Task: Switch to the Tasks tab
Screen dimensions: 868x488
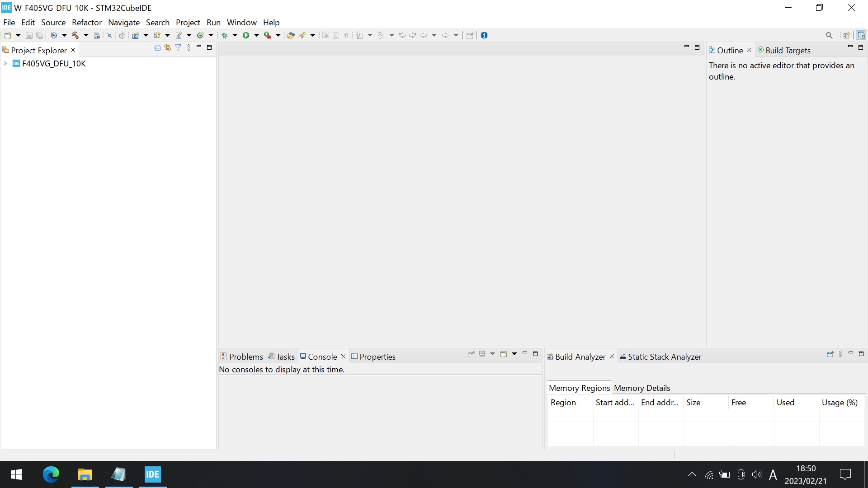Action: pos(281,357)
